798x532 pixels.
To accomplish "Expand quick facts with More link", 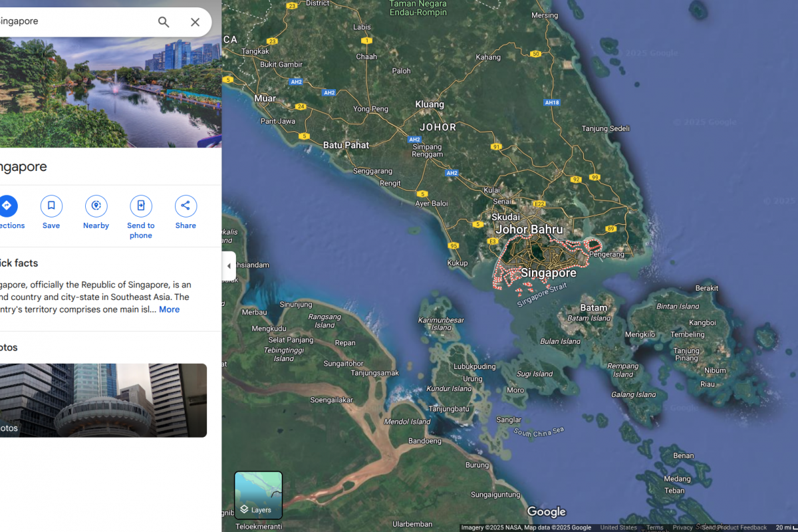I will tap(169, 309).
